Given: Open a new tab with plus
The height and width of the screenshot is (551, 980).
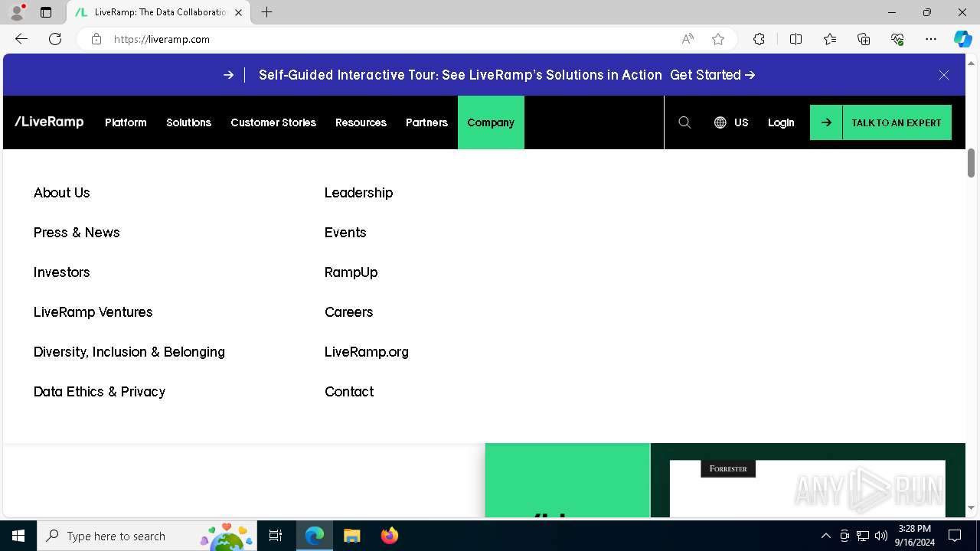Looking at the screenshot, I should [x=266, y=12].
